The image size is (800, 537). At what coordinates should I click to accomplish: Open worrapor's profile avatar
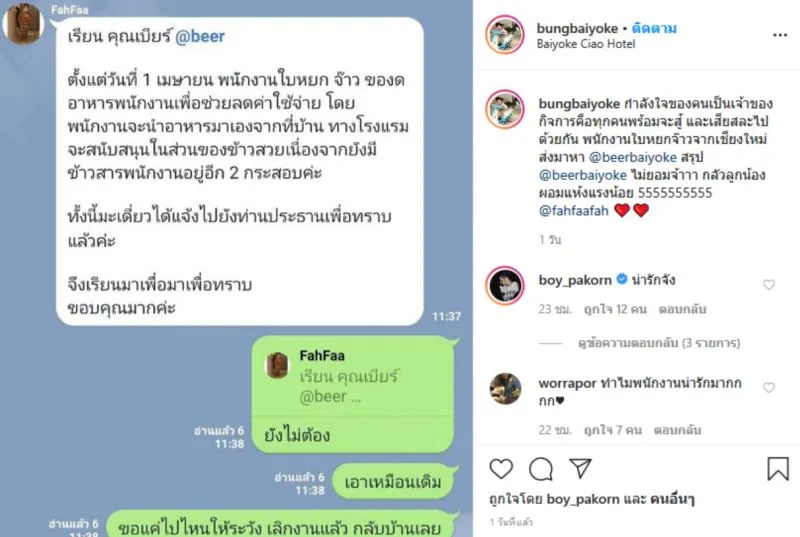[505, 389]
